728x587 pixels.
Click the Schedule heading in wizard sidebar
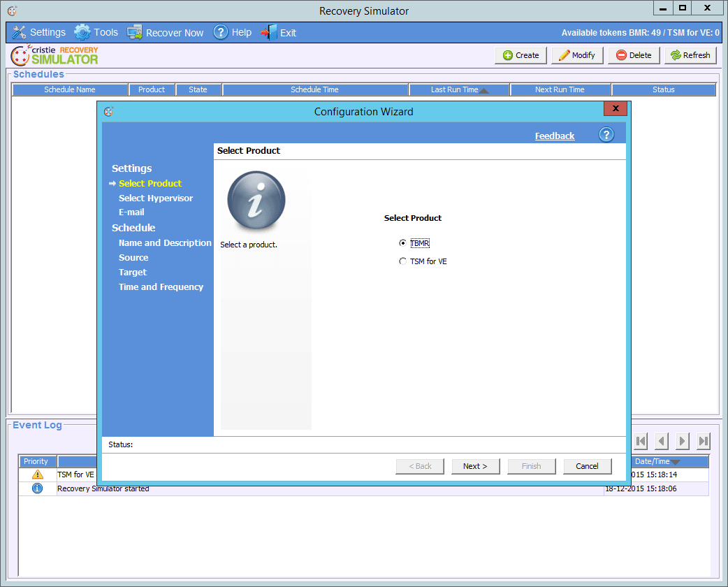133,228
